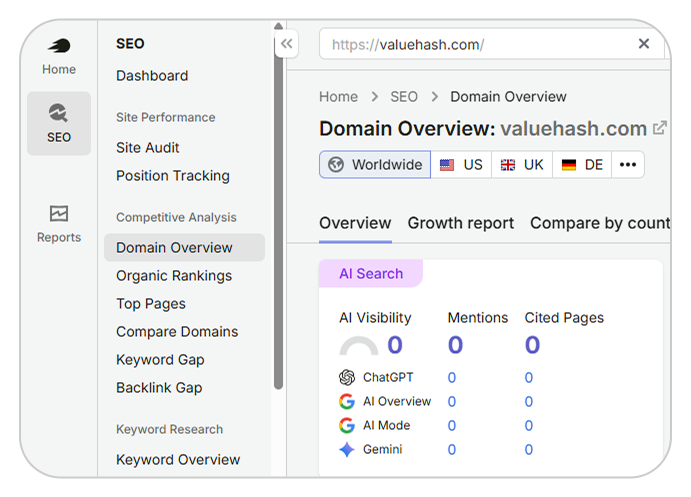Click the Keyword Research section heading
The height and width of the screenshot is (497, 691).
tap(170, 429)
